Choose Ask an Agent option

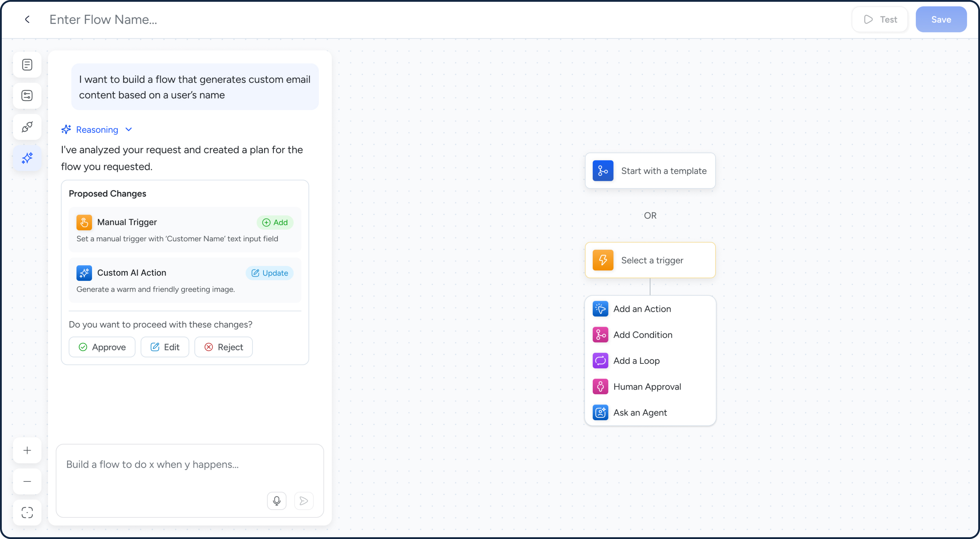point(650,412)
